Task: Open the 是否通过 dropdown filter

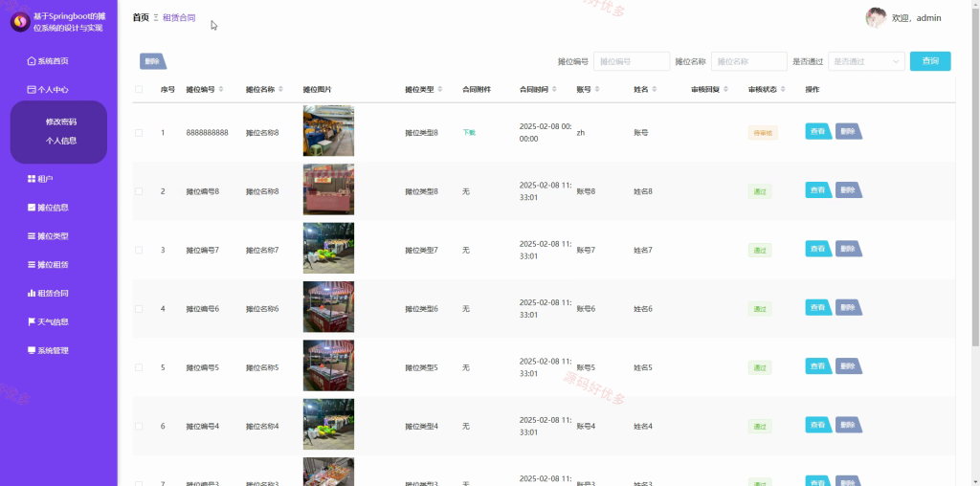Action: point(866,61)
